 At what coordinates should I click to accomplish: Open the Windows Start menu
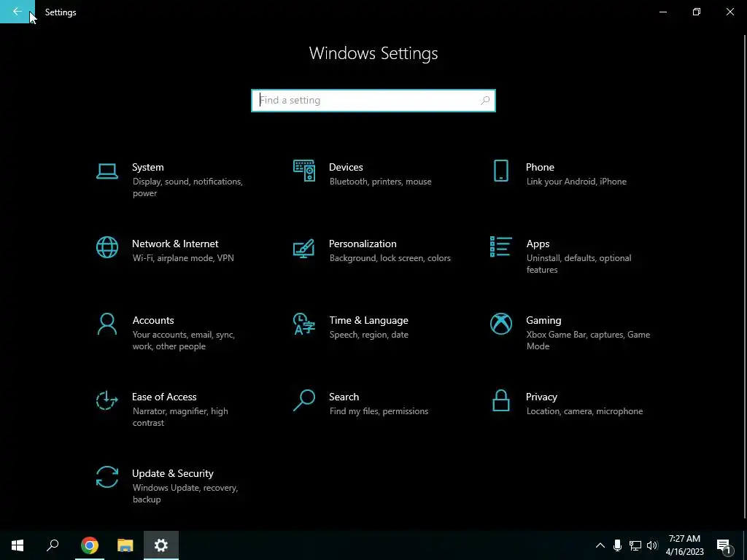click(18, 545)
